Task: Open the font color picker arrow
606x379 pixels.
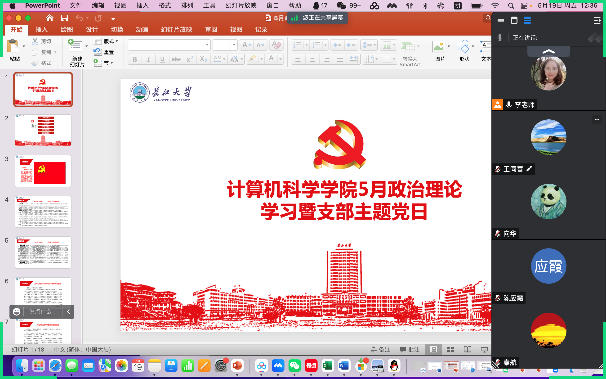Action: pyautogui.click(x=281, y=59)
